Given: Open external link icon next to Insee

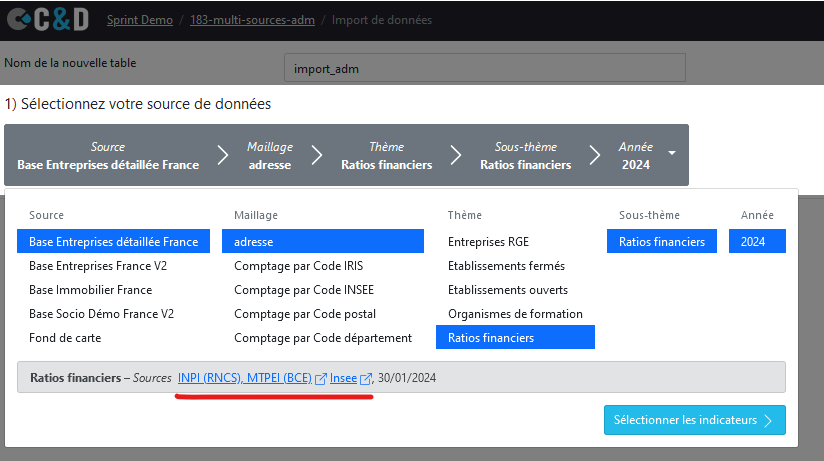Looking at the screenshot, I should pos(366,378).
